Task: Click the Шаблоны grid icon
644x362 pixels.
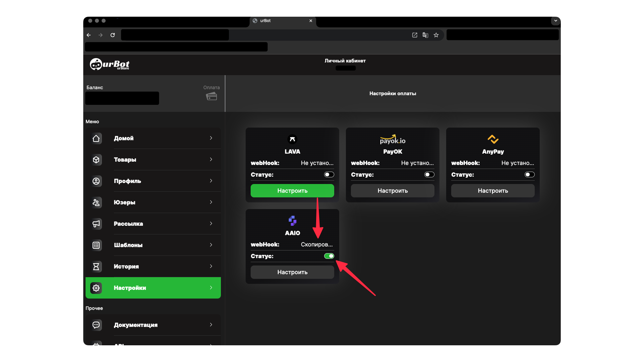Action: pyautogui.click(x=96, y=245)
